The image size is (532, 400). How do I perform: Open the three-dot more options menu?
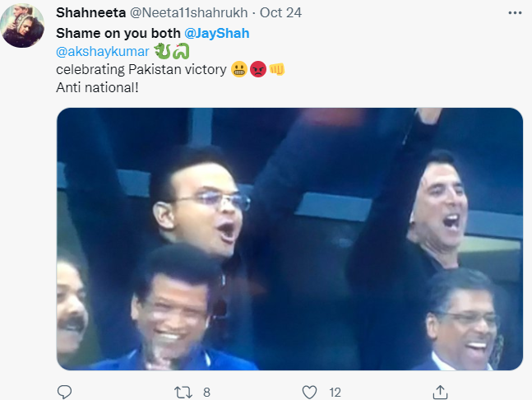click(514, 13)
